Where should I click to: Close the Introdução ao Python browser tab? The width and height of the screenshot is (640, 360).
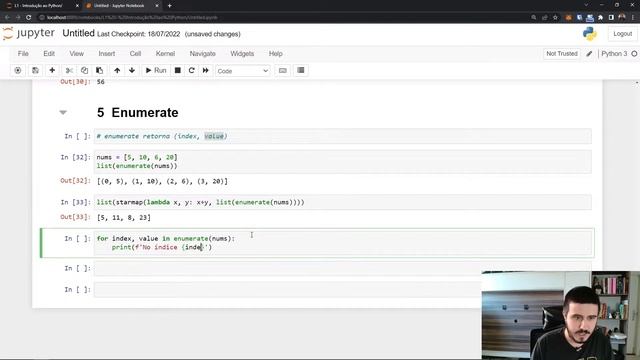(x=77, y=6)
